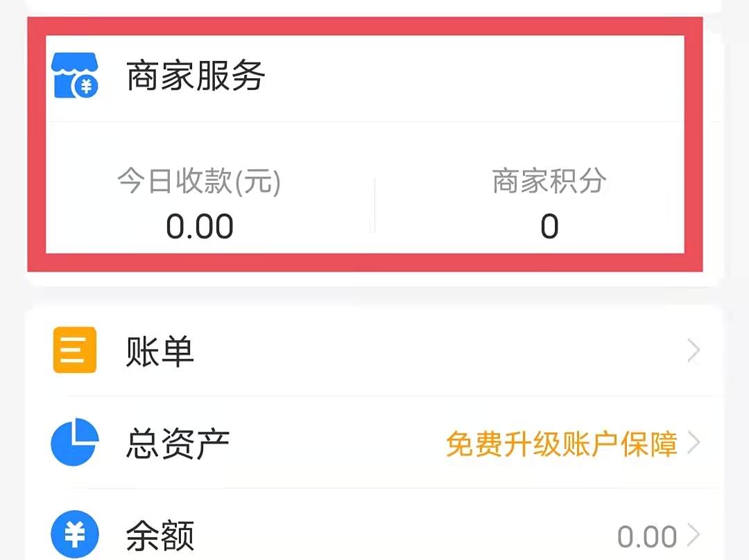Image resolution: width=749 pixels, height=560 pixels.
Task: Tap the round yen icon beside 余额
Action: pos(75,534)
